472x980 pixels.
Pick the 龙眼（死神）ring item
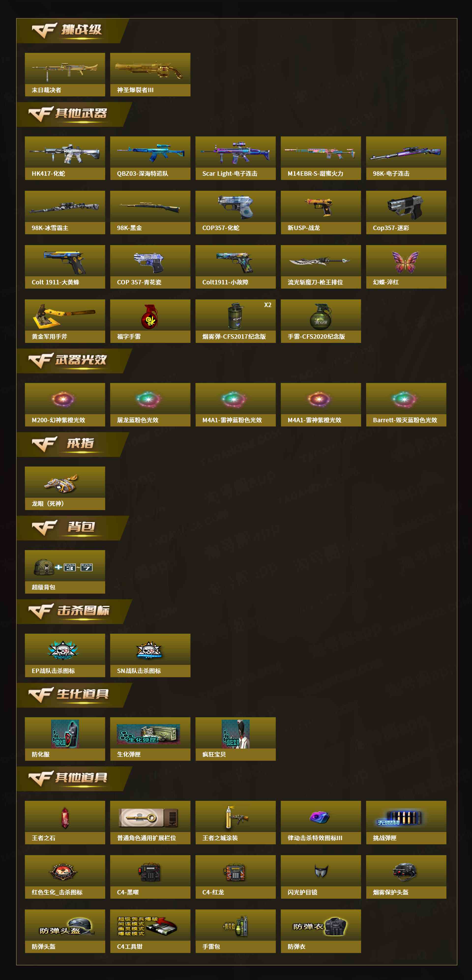coord(65,488)
